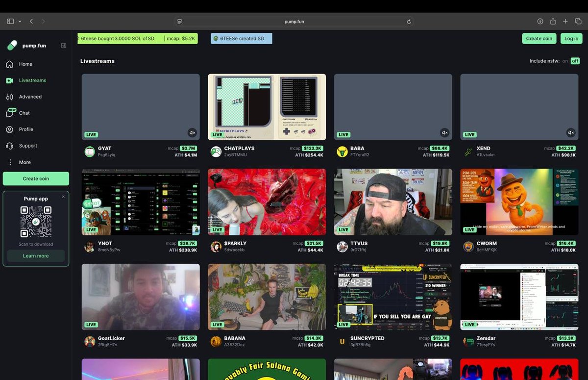Open the CWORM livestream thumbnail
Screen dimensions: 588x380
519,202
